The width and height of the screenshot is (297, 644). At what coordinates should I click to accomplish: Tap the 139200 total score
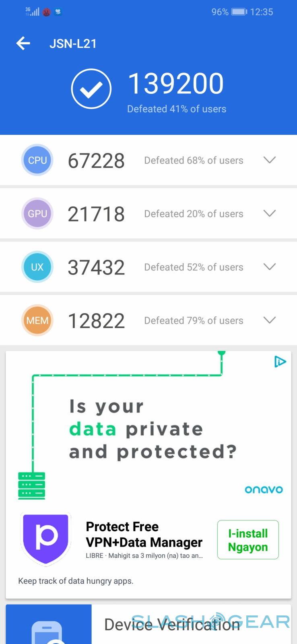176,84
